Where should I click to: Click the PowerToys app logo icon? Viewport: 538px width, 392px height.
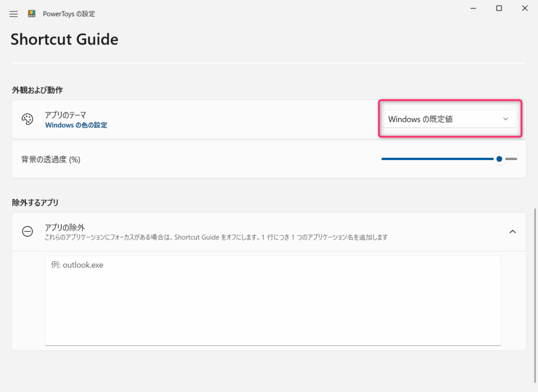pos(32,14)
